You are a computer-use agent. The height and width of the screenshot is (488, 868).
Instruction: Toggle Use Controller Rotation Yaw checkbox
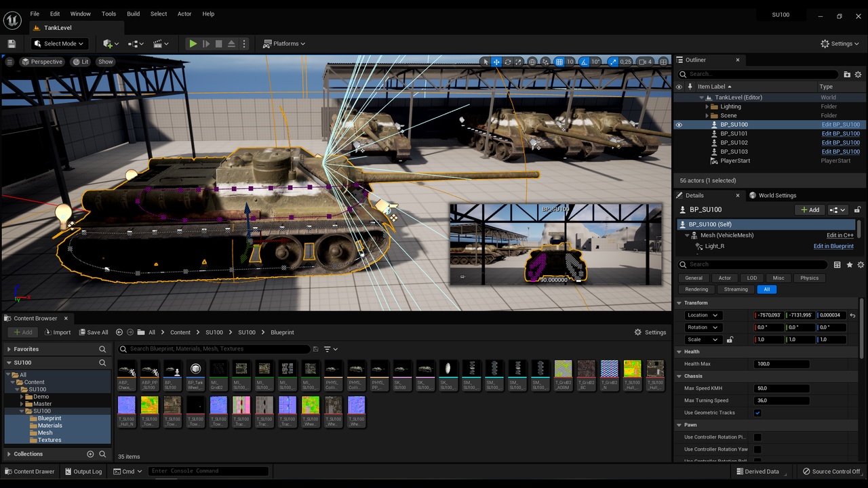pos(757,449)
